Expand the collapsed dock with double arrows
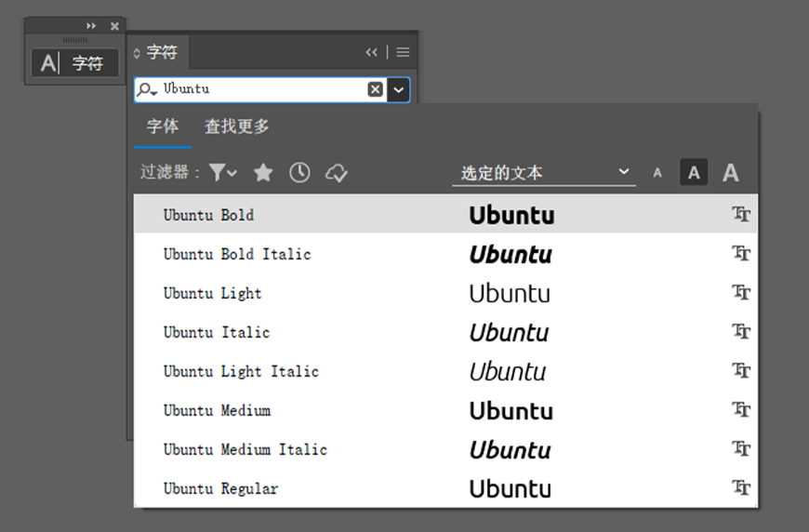Screen dimensions: 809x532 (91, 26)
